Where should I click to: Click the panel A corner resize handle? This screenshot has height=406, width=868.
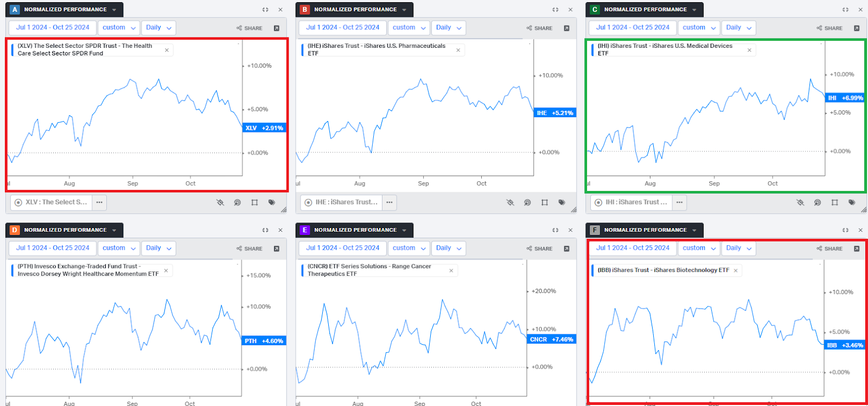tap(284, 210)
